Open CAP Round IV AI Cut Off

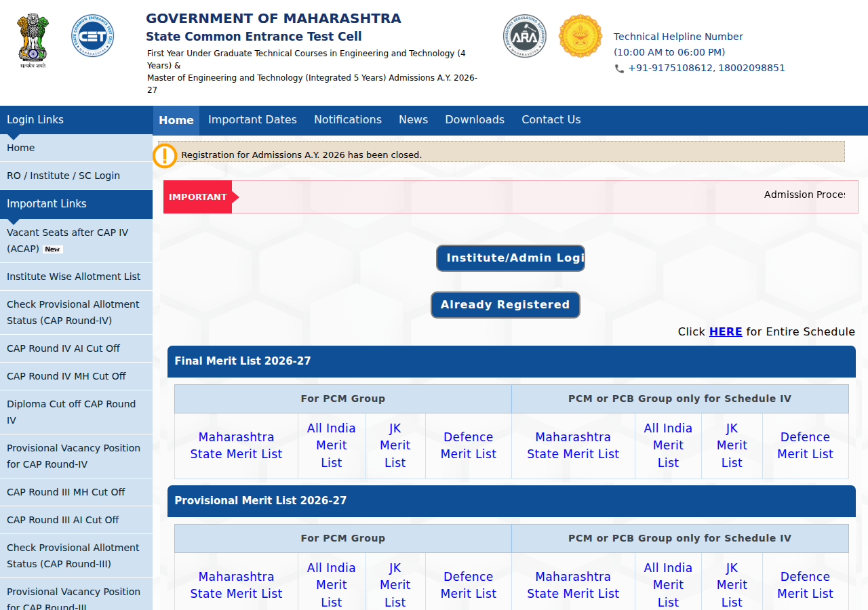pos(76,348)
